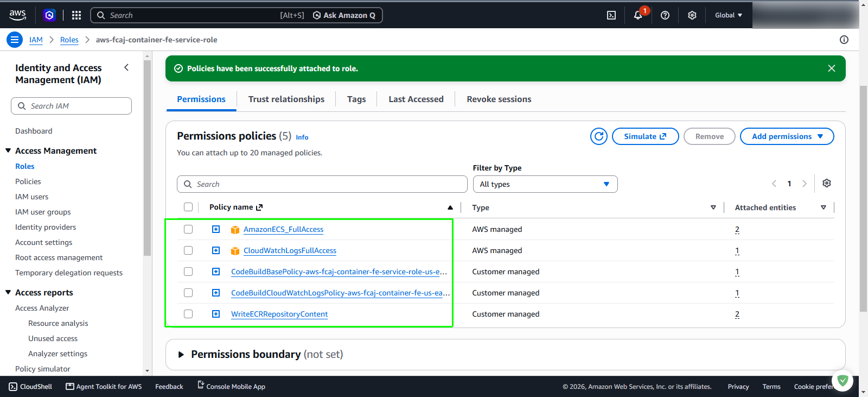
Task: Check the CloudWatchLogsFullAccess row checkbox
Action: [x=188, y=250]
